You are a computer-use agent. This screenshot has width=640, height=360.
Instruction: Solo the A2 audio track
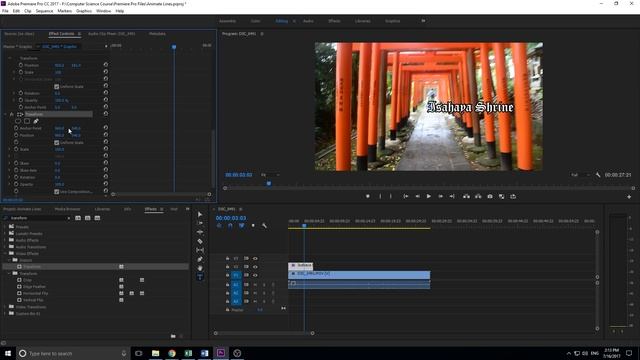264,293
